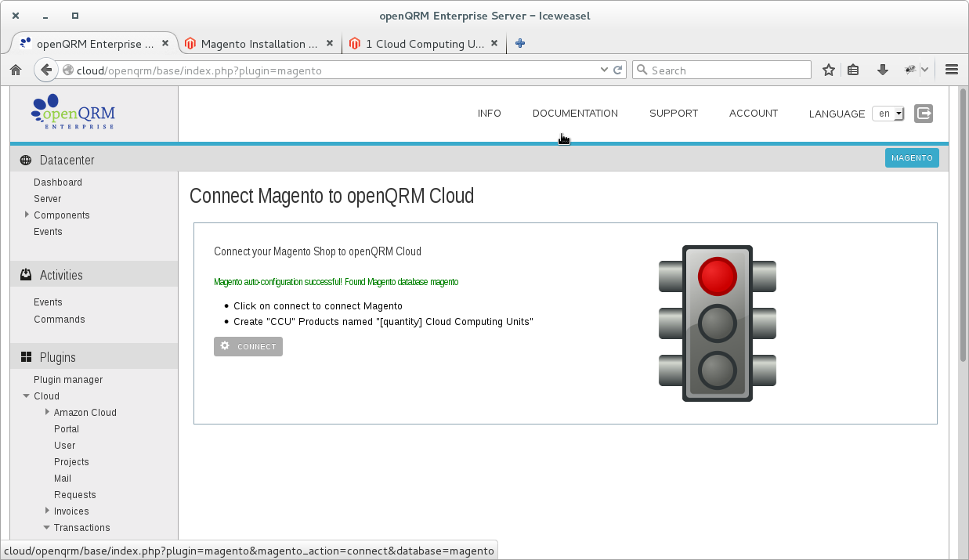Open the URL history dropdown arrow
This screenshot has width=969, height=560.
click(604, 70)
